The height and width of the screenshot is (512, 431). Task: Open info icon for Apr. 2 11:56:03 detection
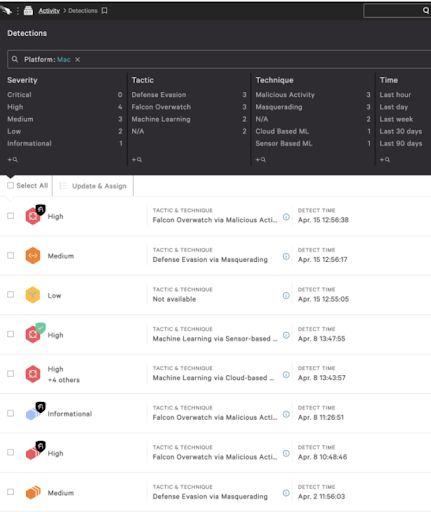pos(286,493)
